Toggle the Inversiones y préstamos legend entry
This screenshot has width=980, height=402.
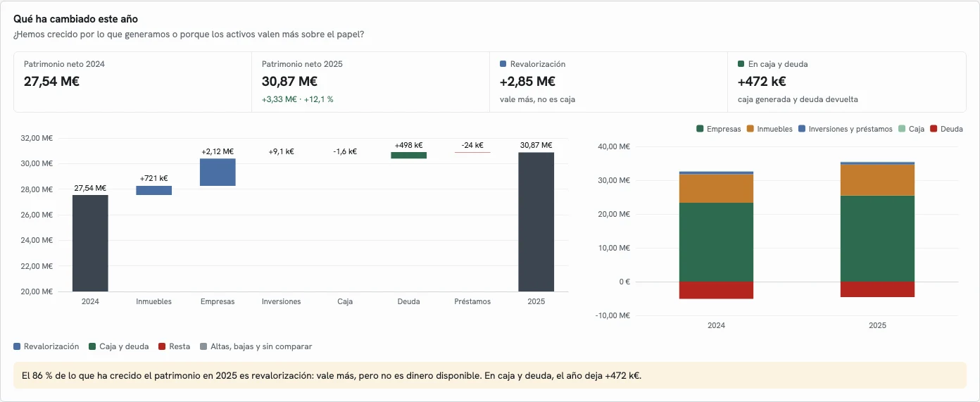coord(846,129)
